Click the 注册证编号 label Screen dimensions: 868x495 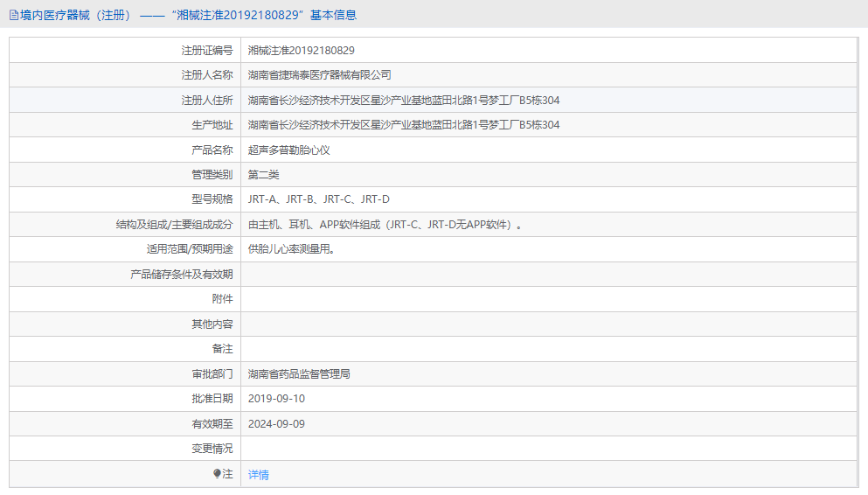coord(207,51)
